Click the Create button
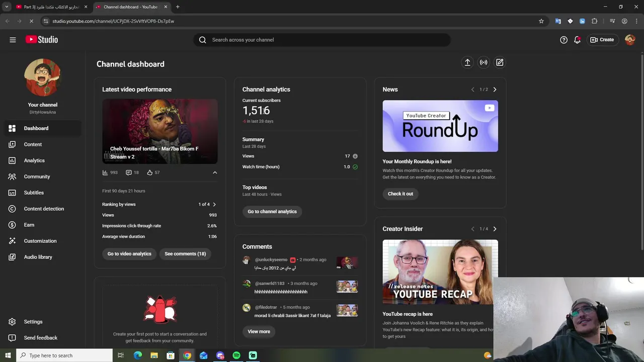This screenshot has height=362, width=644. point(602,40)
